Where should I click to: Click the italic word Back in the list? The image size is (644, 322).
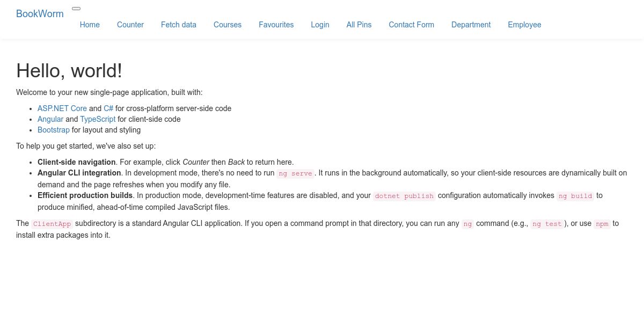pyautogui.click(x=236, y=162)
